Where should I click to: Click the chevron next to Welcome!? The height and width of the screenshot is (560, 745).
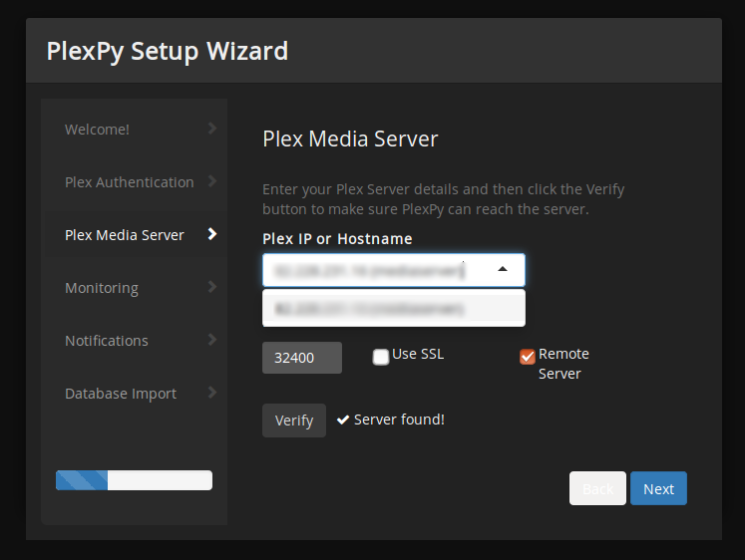tap(212, 129)
